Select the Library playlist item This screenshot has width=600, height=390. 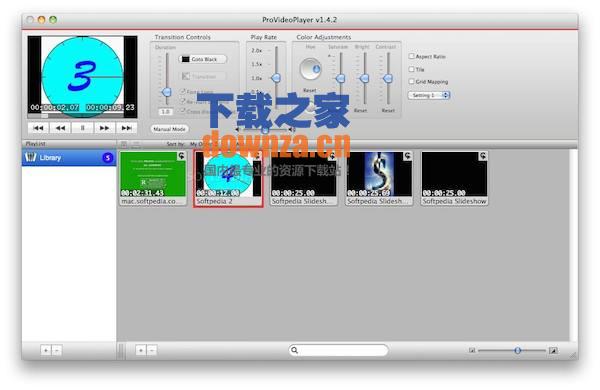[69, 158]
